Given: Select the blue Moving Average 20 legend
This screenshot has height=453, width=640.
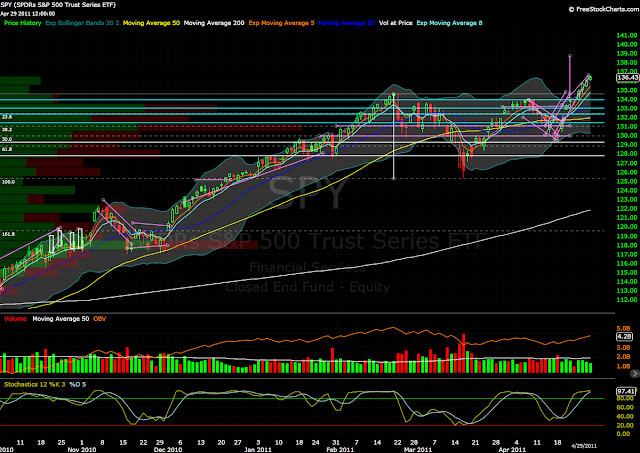Looking at the screenshot, I should tap(347, 23).
